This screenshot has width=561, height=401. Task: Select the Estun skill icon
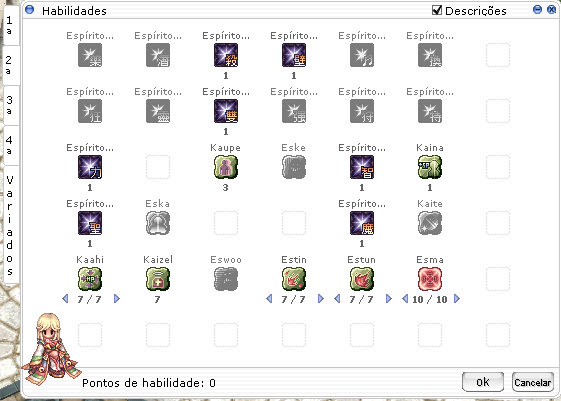(x=362, y=279)
